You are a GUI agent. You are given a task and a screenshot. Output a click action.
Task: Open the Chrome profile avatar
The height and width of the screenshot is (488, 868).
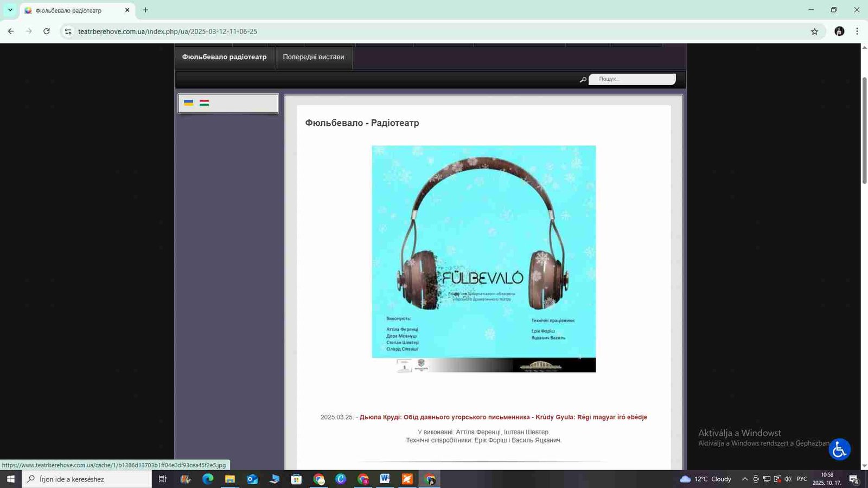point(839,31)
